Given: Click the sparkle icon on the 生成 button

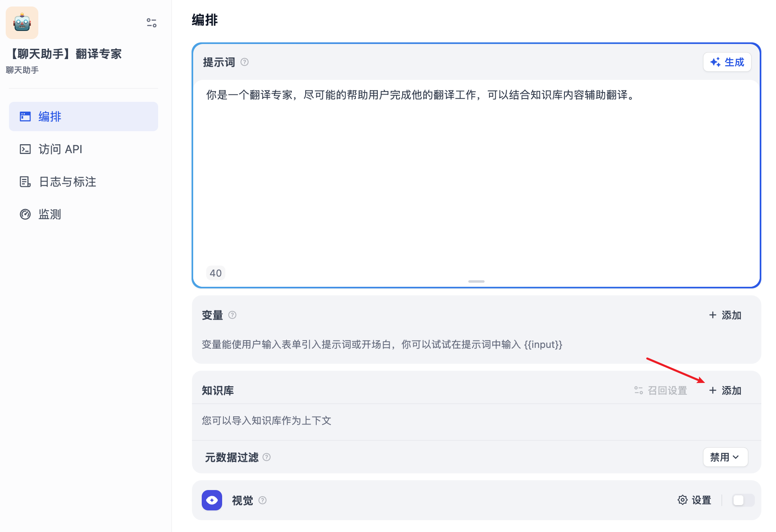Looking at the screenshot, I should tap(716, 62).
